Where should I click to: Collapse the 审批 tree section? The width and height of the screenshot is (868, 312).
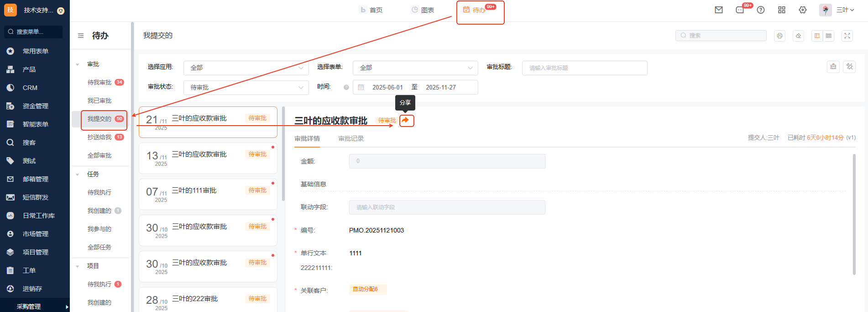[x=78, y=64]
